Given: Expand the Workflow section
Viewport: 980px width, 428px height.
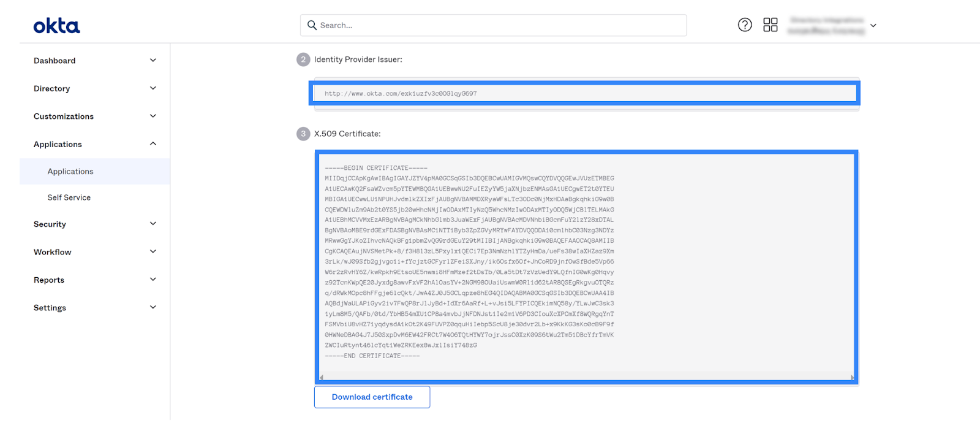Looking at the screenshot, I should click(95, 251).
